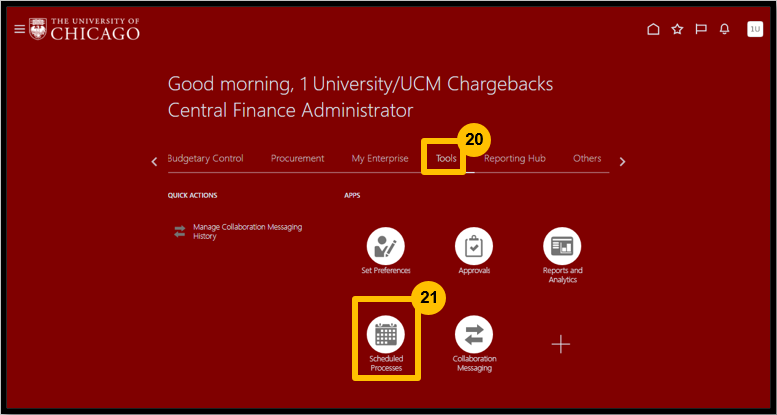Open the Watchlist flag icon

(701, 30)
